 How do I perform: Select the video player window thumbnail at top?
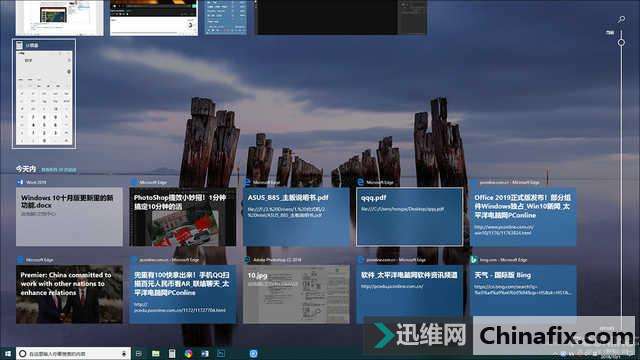(x=154, y=18)
